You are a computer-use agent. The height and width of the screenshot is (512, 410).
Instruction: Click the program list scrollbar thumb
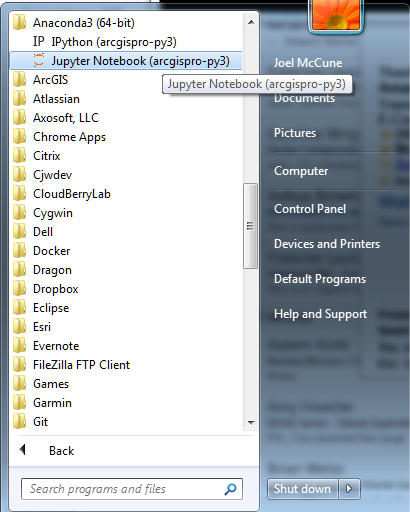pyautogui.click(x=250, y=226)
